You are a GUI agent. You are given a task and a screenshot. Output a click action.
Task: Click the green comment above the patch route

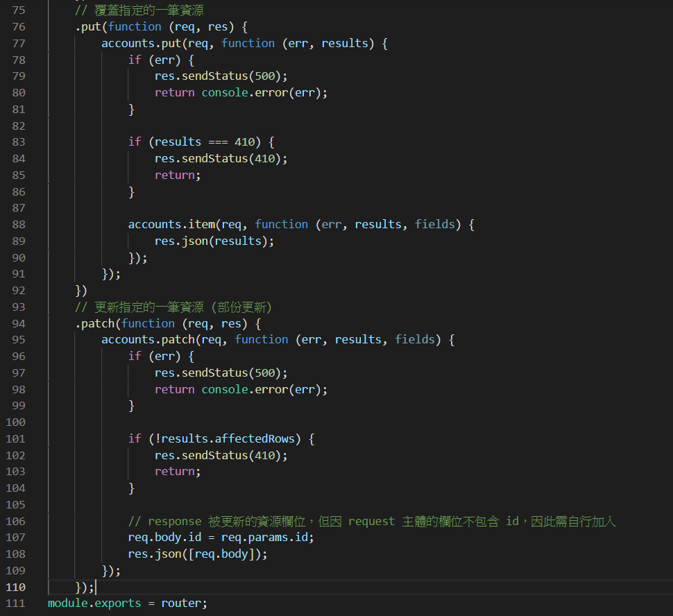(x=172, y=307)
